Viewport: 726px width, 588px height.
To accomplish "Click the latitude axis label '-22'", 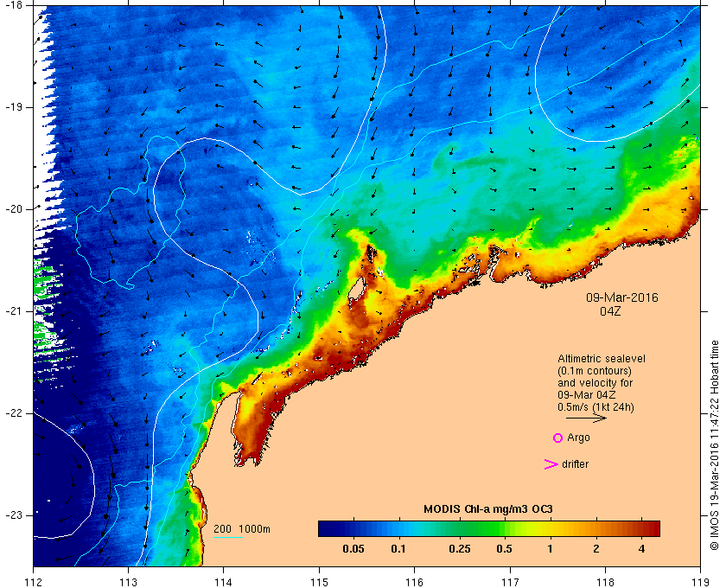I will pos(13,413).
